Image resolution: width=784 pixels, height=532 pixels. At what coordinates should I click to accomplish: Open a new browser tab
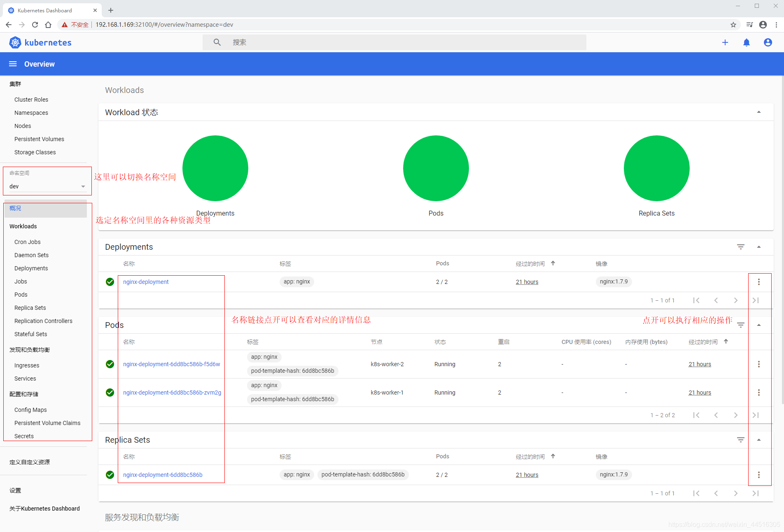[x=111, y=10]
